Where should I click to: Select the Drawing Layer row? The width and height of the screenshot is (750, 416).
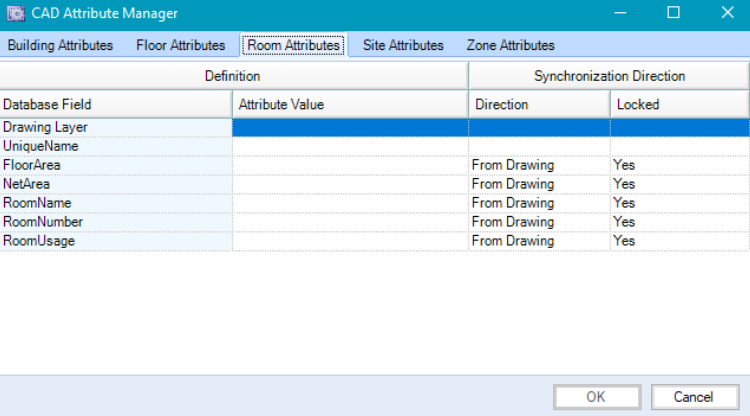115,127
